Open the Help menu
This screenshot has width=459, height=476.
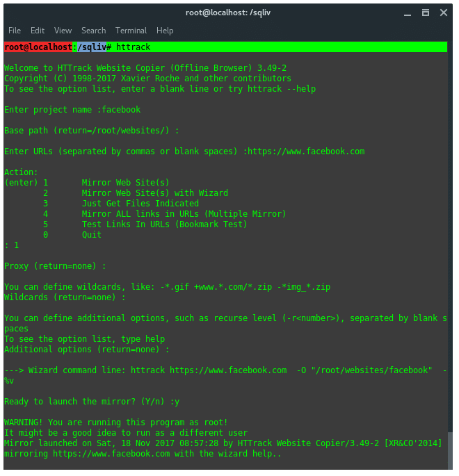pyautogui.click(x=165, y=31)
